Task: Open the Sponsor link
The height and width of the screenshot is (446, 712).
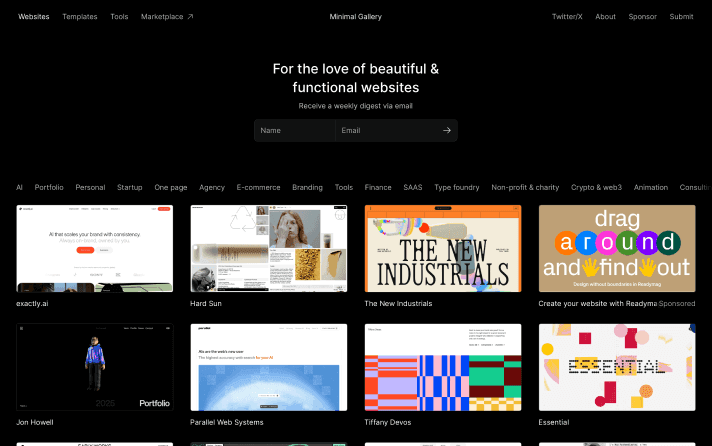Action: point(643,17)
